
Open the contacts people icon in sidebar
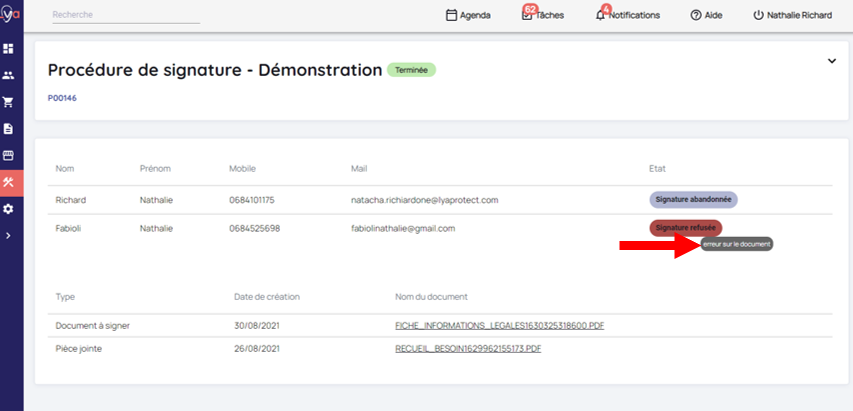(9, 75)
